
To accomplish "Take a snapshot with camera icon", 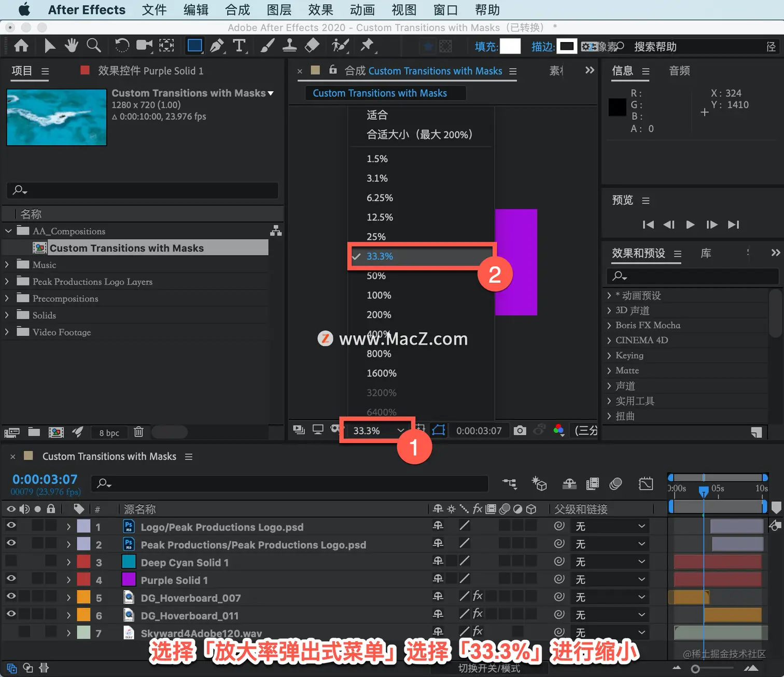I will tap(520, 431).
